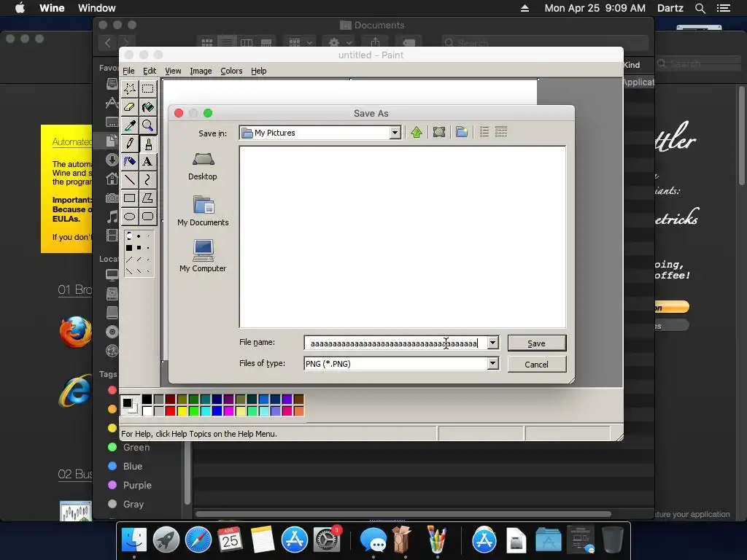Pick the white color swatch in palette

(147, 411)
